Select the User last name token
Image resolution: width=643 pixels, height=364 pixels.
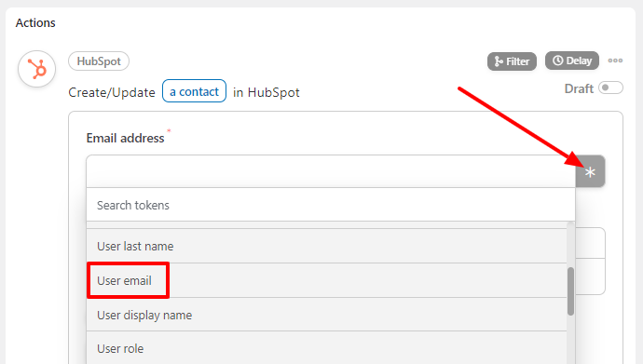click(326, 246)
